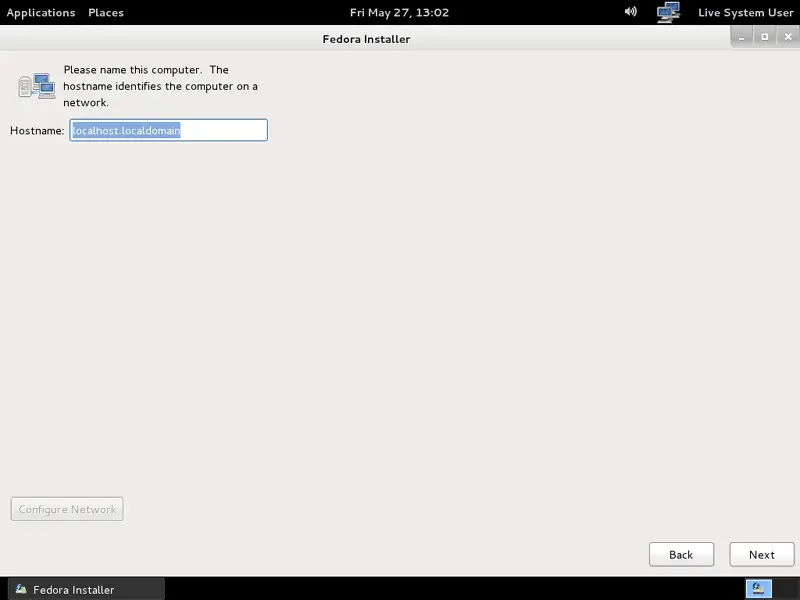
Task: Click the installer tray icon at bottom right
Action: pyautogui.click(x=759, y=589)
